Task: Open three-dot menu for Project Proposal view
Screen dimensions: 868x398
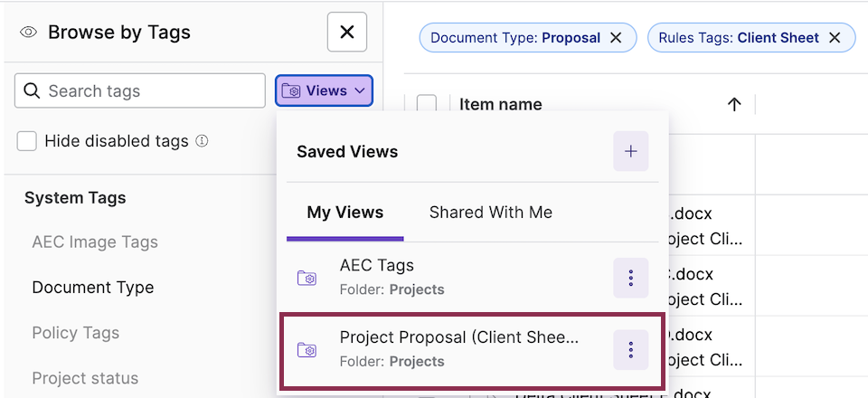Action: pos(630,350)
